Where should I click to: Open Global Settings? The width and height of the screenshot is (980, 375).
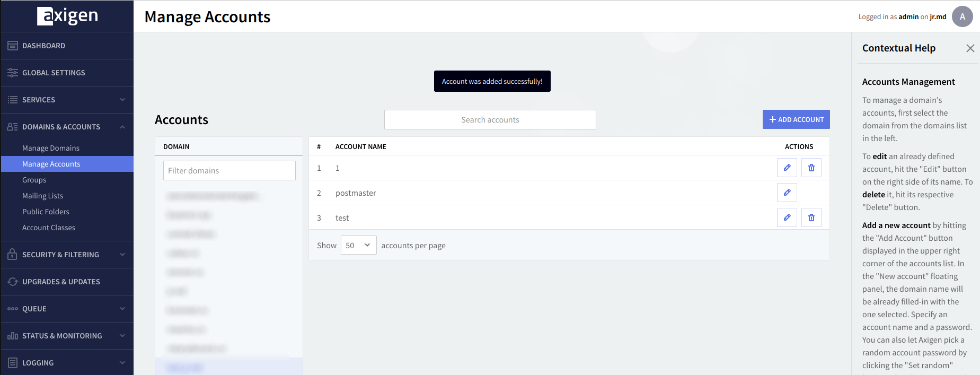pyautogui.click(x=53, y=73)
